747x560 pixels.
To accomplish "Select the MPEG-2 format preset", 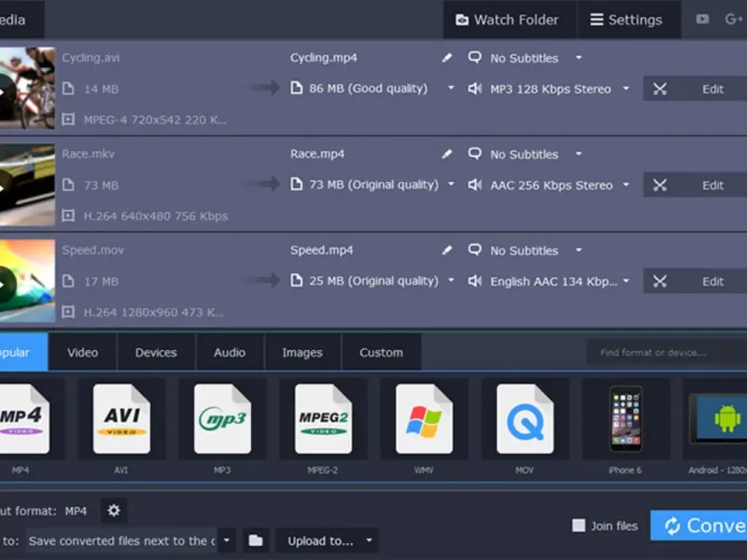I will tap(323, 419).
